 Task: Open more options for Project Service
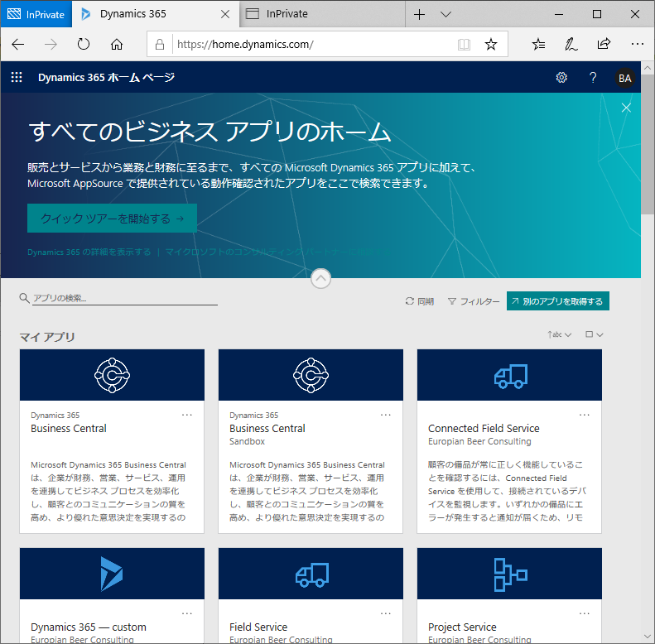585,613
